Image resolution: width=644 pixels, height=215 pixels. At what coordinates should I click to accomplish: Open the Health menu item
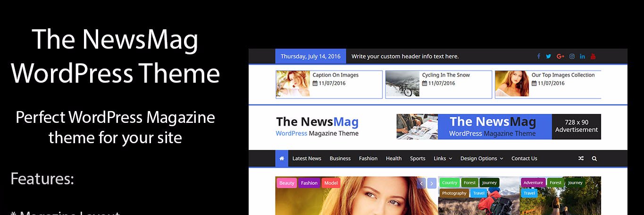(393, 158)
